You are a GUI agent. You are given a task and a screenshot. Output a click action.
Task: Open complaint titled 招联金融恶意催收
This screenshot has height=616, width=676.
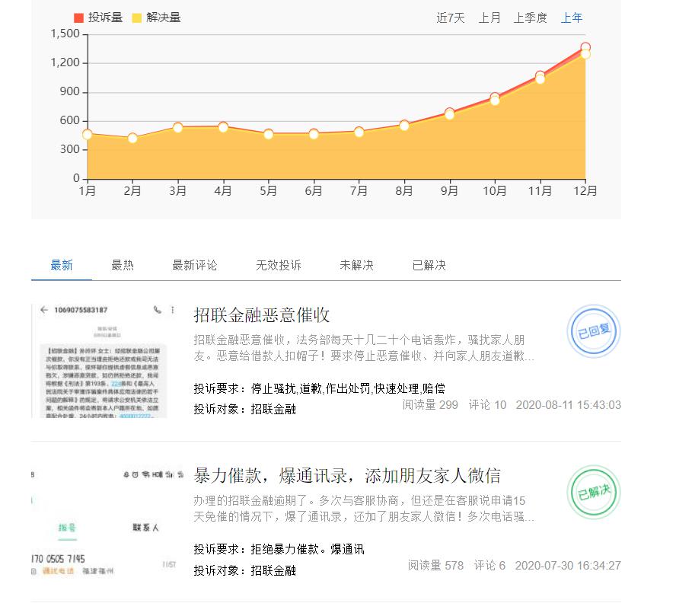(262, 315)
